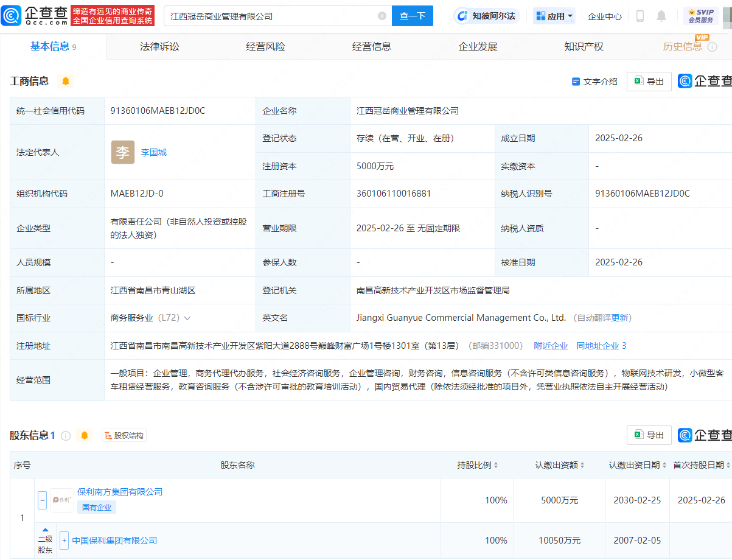The image size is (732, 560).
Task: Switch to 经营信息 tab
Action: coord(371,46)
